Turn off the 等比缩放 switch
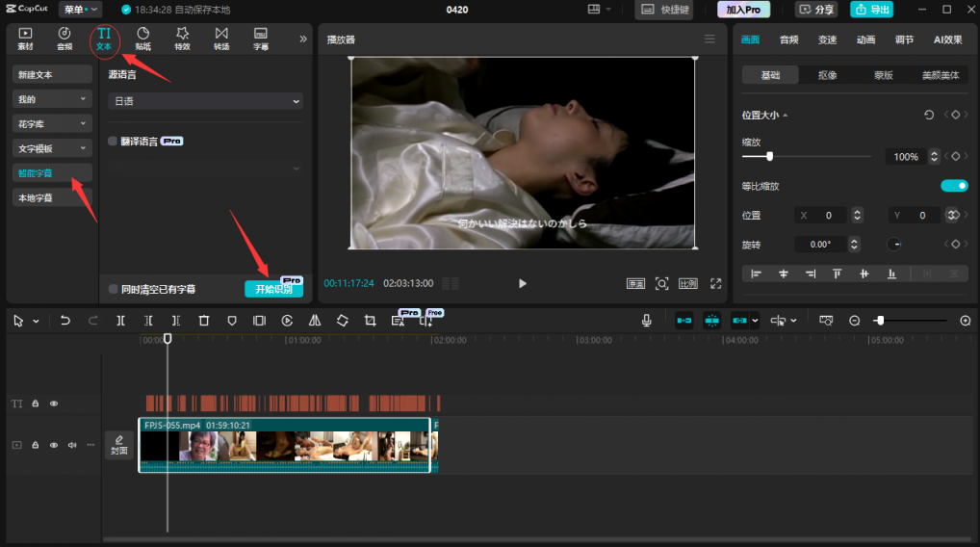The width and height of the screenshot is (980, 547). pyautogui.click(x=953, y=186)
